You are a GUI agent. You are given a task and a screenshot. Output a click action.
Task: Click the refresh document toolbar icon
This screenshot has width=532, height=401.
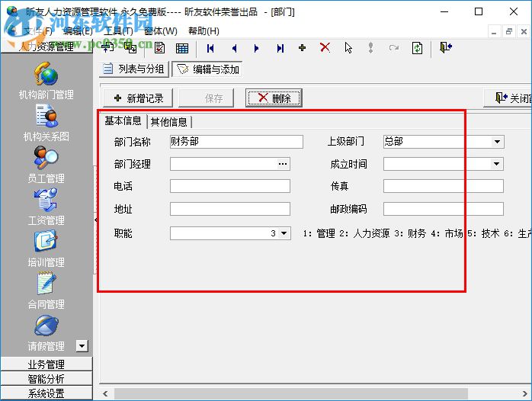click(x=417, y=48)
